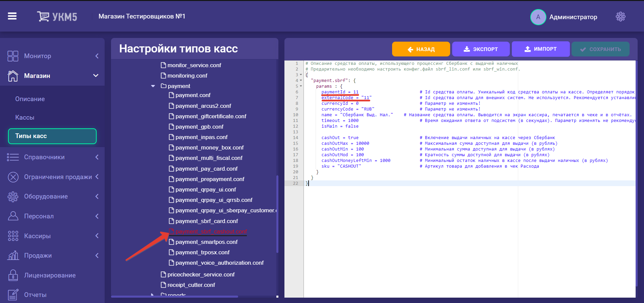Image resolution: width=644 pixels, height=303 pixels.
Task: Open payment_money_box.conf file
Action: [x=209, y=147]
